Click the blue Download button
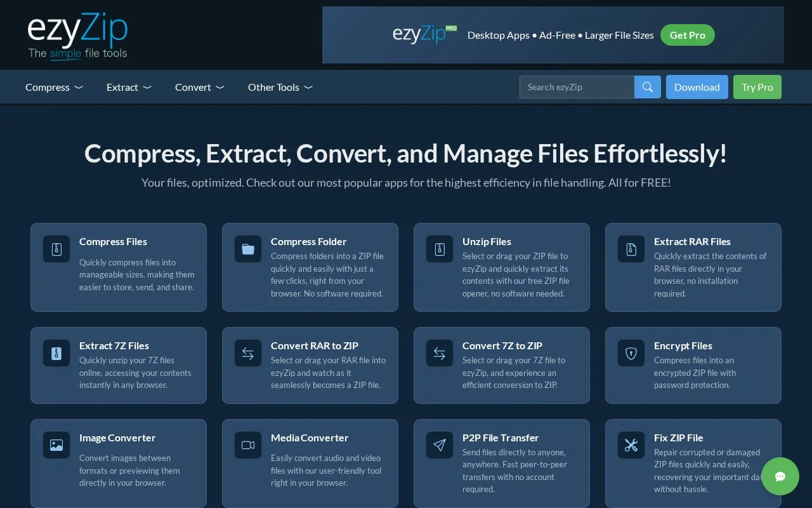 point(697,87)
